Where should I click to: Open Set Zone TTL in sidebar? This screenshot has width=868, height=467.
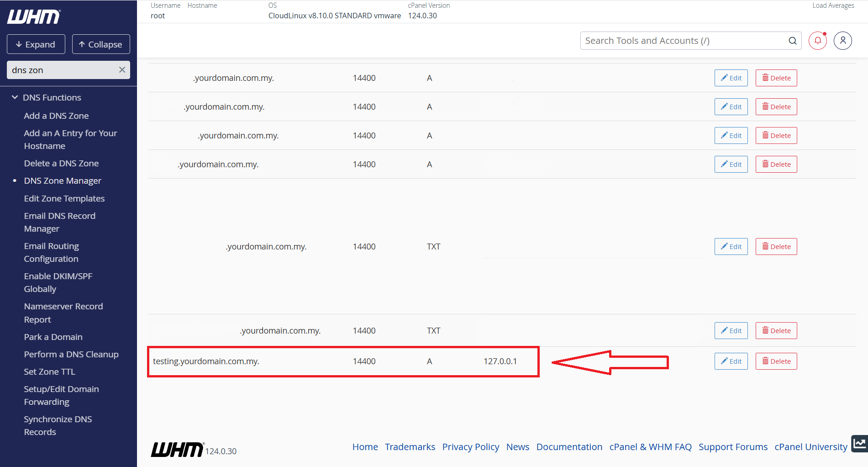49,372
